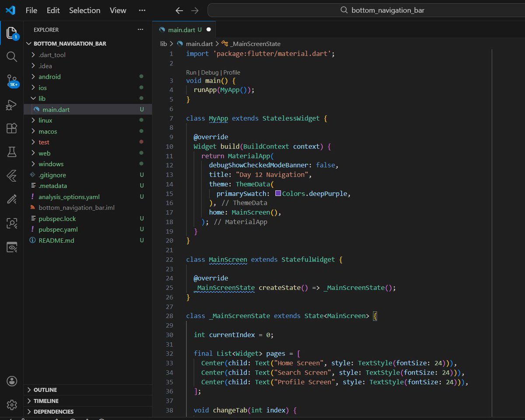Open analysis_options.yaml file

[69, 197]
